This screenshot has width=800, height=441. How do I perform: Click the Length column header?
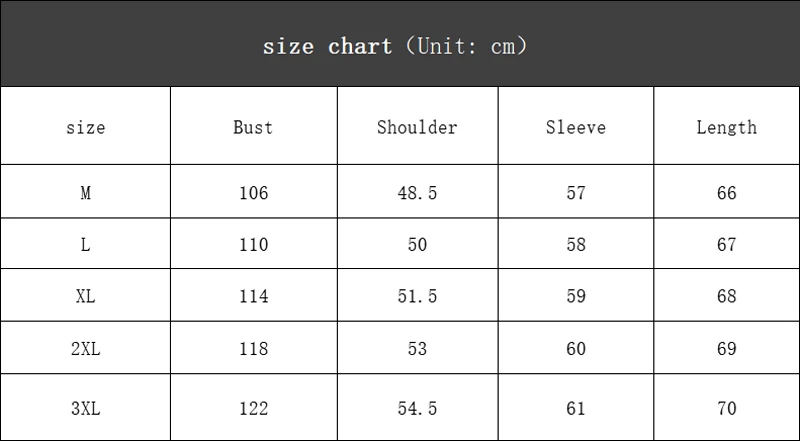(727, 126)
